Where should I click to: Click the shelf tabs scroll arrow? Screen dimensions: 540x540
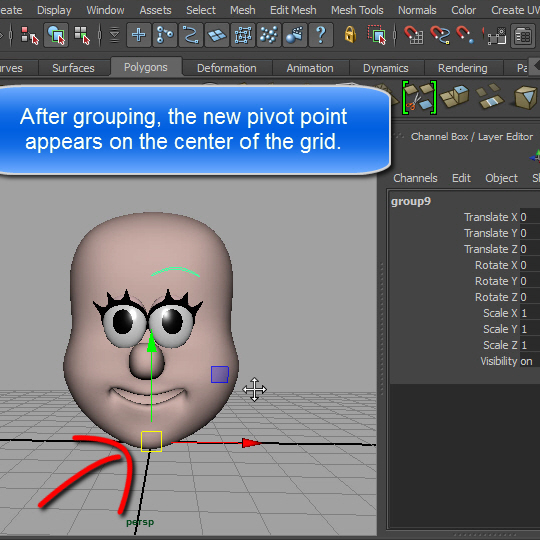pos(535,65)
